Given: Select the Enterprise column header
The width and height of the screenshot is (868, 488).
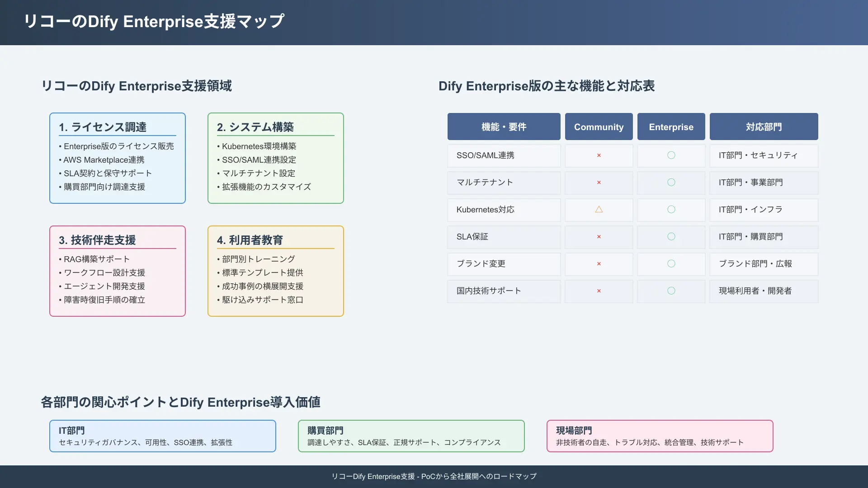Looking at the screenshot, I should pyautogui.click(x=671, y=127).
